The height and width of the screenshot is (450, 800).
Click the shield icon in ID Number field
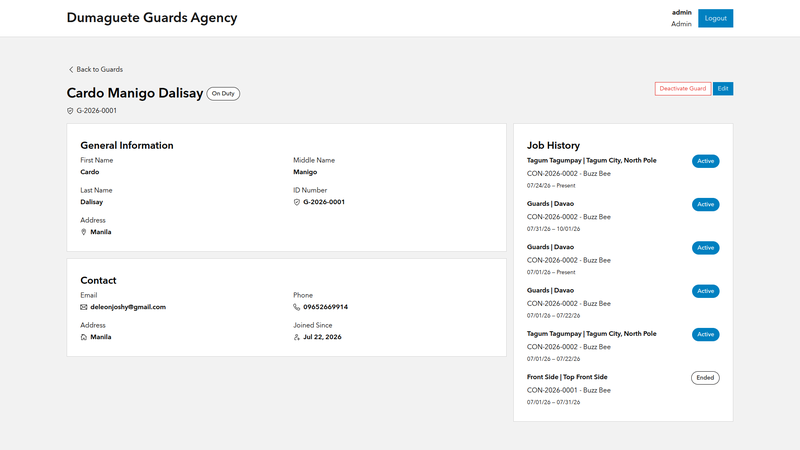[x=296, y=202]
